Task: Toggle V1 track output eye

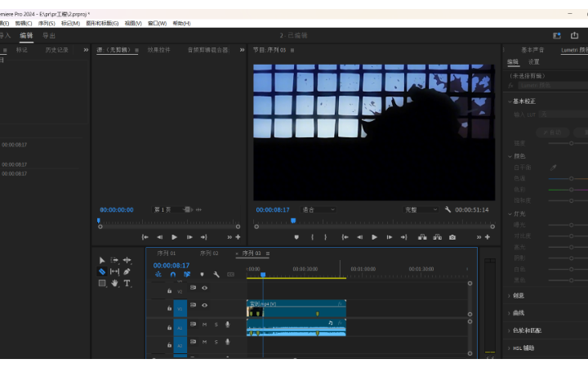Action: [204, 305]
